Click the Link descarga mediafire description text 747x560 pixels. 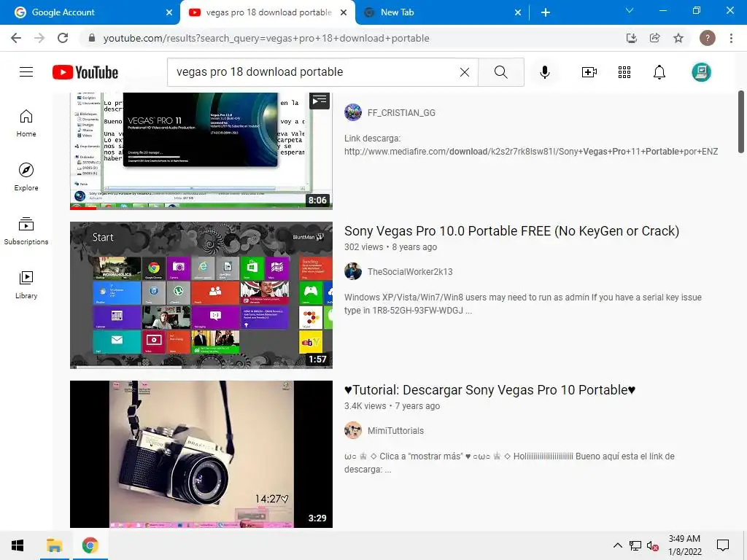coord(531,145)
